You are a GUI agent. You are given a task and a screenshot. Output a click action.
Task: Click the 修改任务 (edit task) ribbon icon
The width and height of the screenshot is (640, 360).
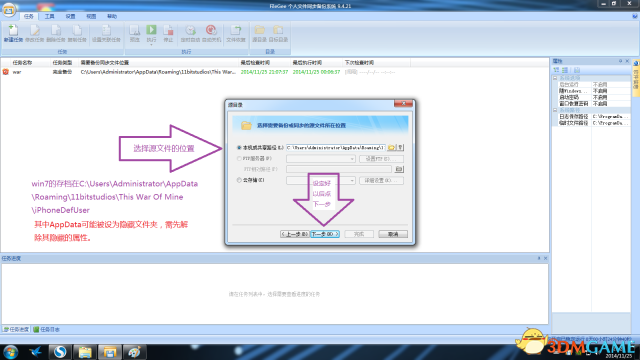tap(34, 33)
